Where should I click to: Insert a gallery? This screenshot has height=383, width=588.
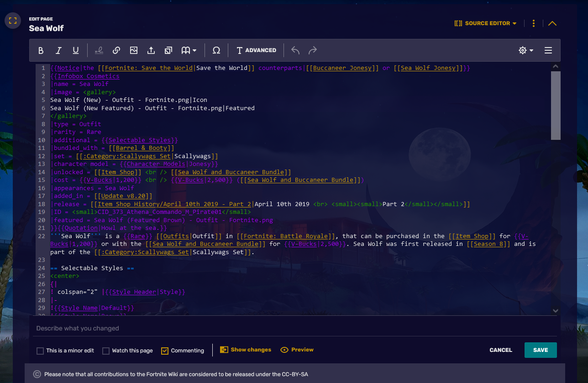coord(168,50)
